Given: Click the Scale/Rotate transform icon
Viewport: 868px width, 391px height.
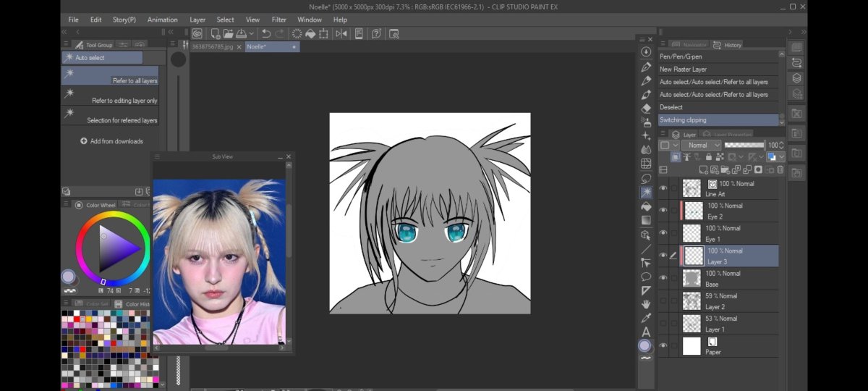Looking at the screenshot, I should pyautogui.click(x=323, y=33).
